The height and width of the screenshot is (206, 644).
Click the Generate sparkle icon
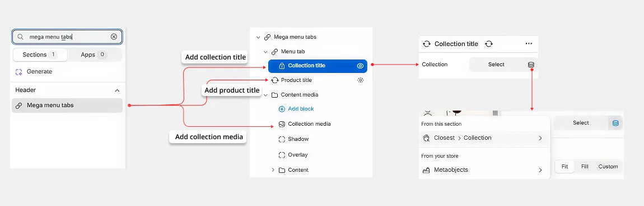coord(18,72)
